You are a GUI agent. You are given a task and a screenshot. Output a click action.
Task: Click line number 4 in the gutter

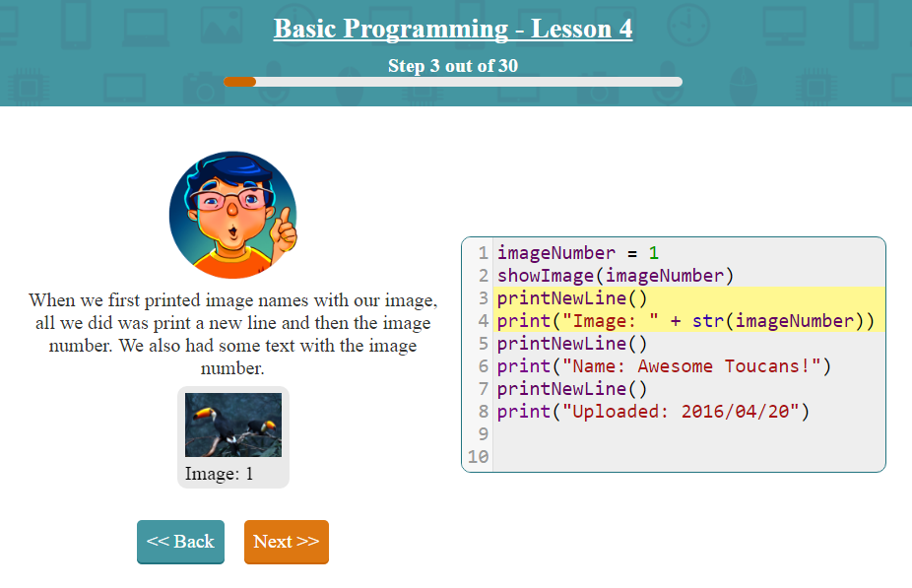click(x=483, y=321)
